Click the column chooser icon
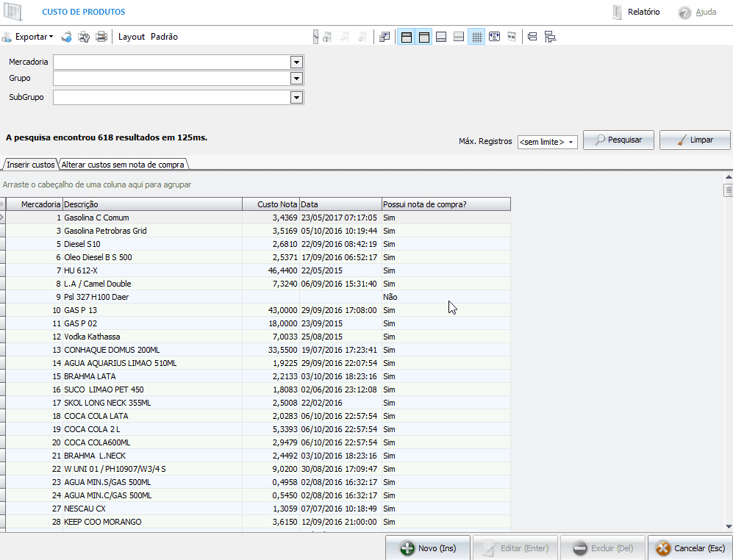 [385, 37]
